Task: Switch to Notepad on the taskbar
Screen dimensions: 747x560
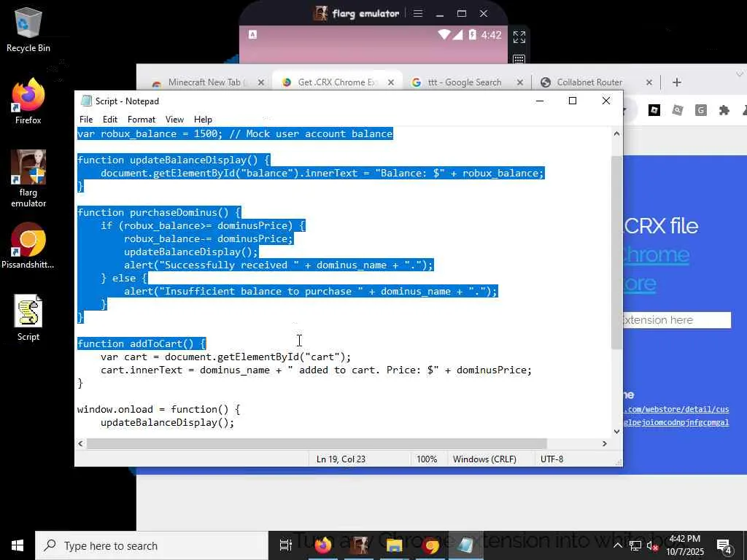Action: pyautogui.click(x=466, y=545)
